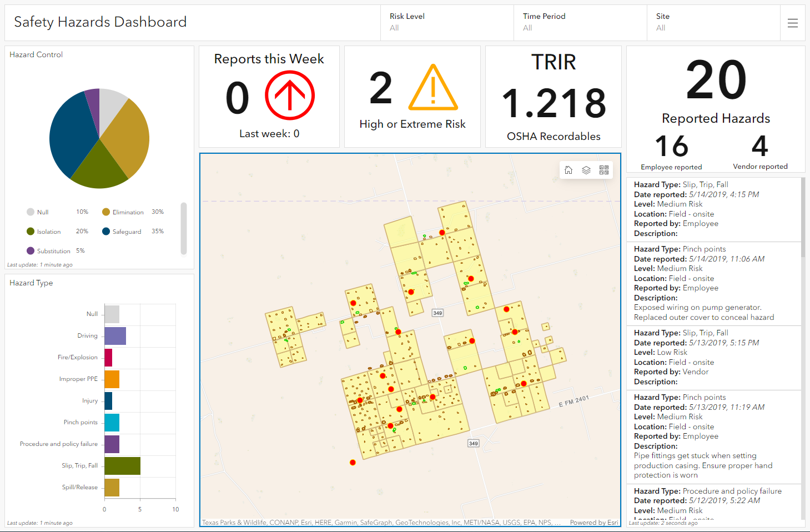
Task: Open the Site filter selector
Action: click(x=713, y=23)
